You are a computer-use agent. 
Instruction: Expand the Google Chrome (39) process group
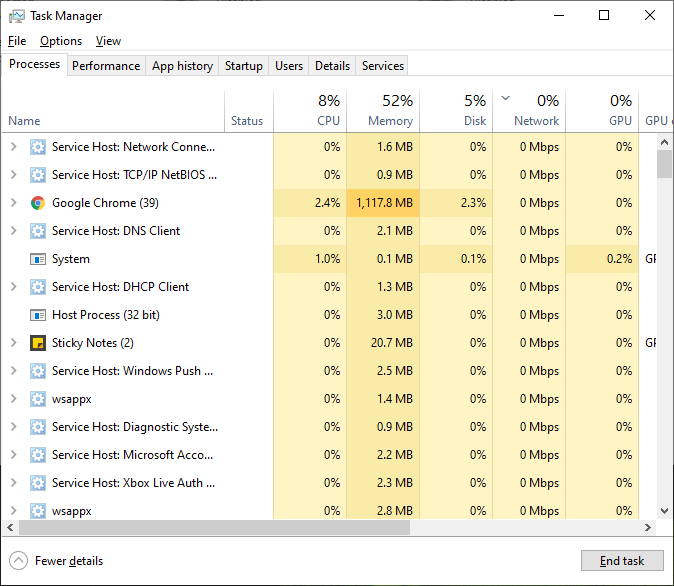click(13, 203)
